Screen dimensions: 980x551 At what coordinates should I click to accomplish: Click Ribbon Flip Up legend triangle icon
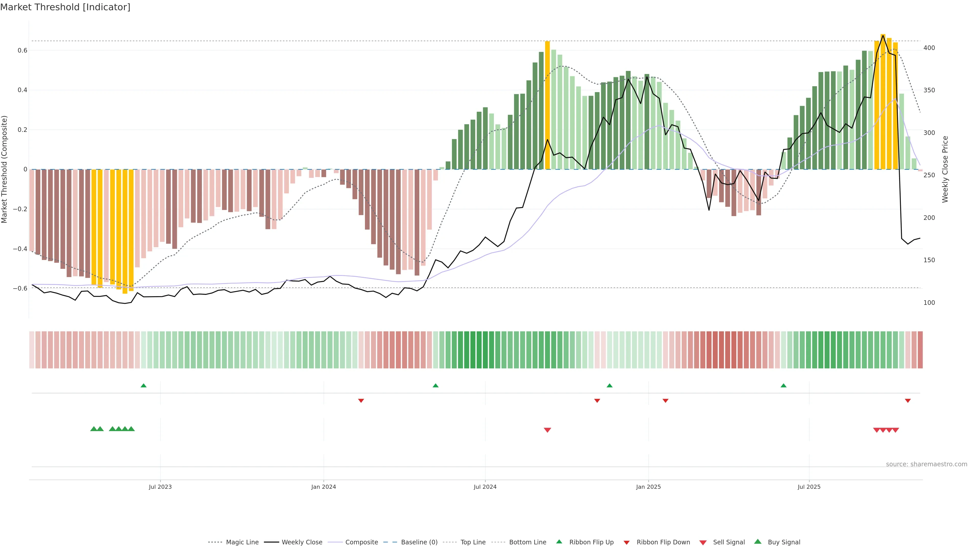coord(559,542)
